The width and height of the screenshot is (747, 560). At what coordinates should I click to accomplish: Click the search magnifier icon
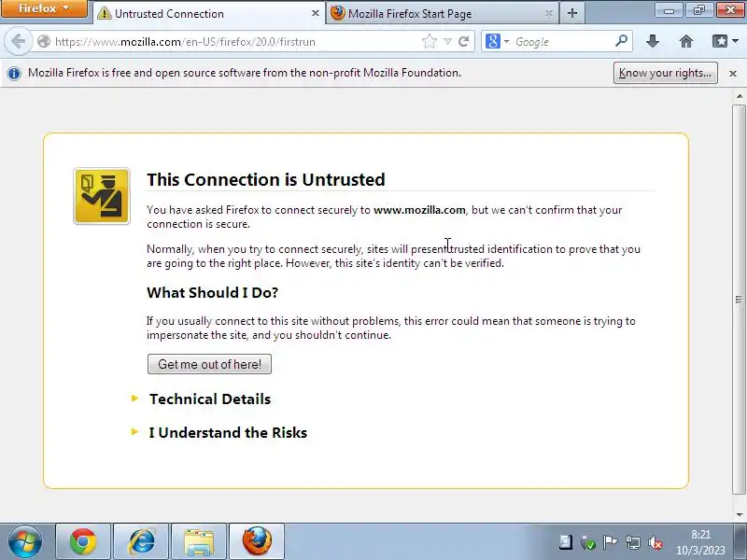(621, 41)
